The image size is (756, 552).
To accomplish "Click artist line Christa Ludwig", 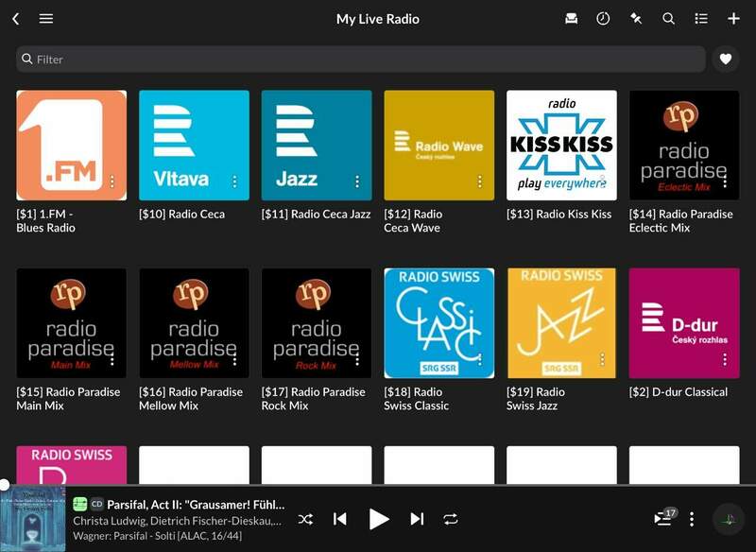I will pyautogui.click(x=178, y=521).
